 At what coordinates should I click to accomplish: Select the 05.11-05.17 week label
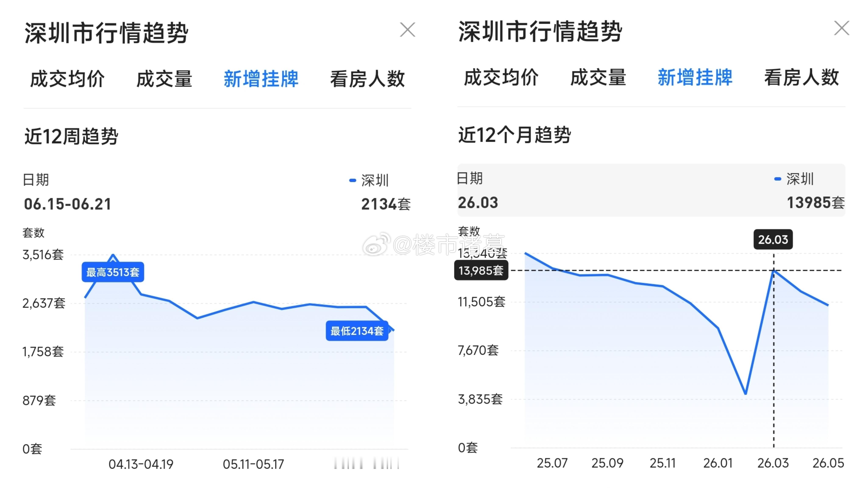point(253,464)
